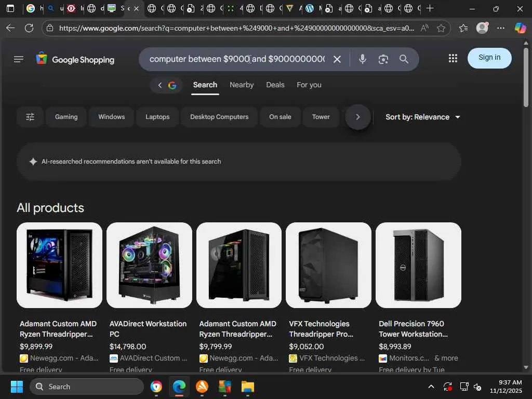Show more filter chips with arrow

(357, 117)
